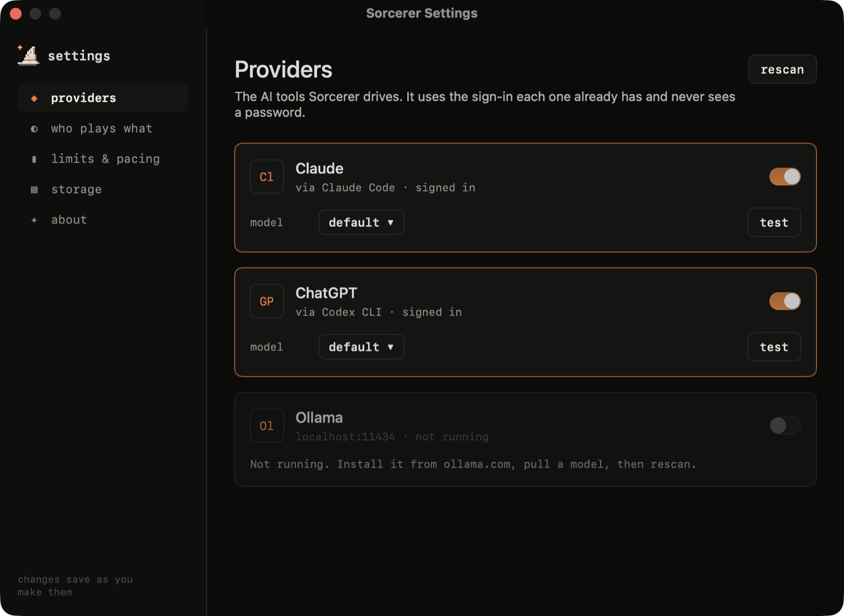Click the Claude provider name
Image resolution: width=844 pixels, height=616 pixels.
coord(320,169)
